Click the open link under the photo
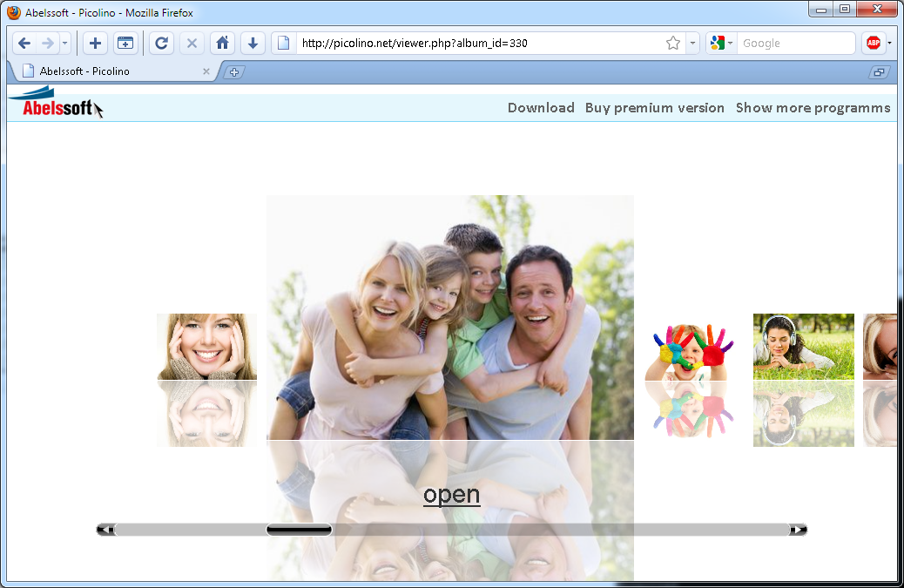The height and width of the screenshot is (588, 904). 451,495
